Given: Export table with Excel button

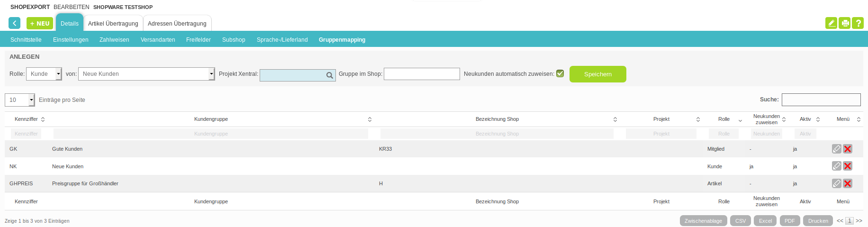Looking at the screenshot, I should click(x=765, y=221).
